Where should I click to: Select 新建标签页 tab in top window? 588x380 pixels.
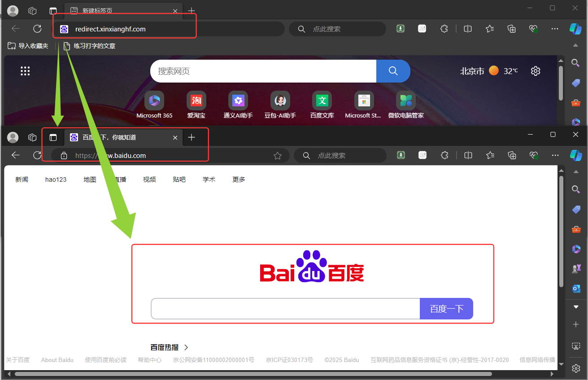pyautogui.click(x=124, y=11)
